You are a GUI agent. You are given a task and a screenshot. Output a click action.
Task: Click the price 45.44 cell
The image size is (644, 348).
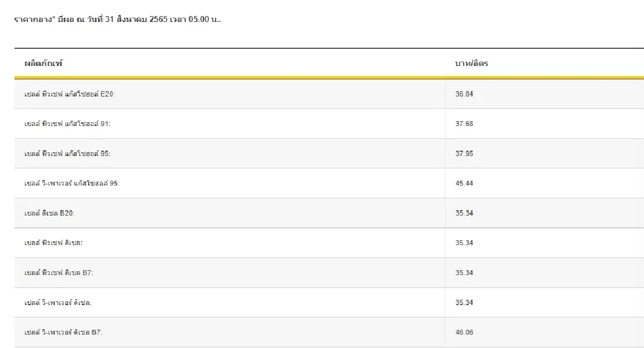tap(465, 183)
